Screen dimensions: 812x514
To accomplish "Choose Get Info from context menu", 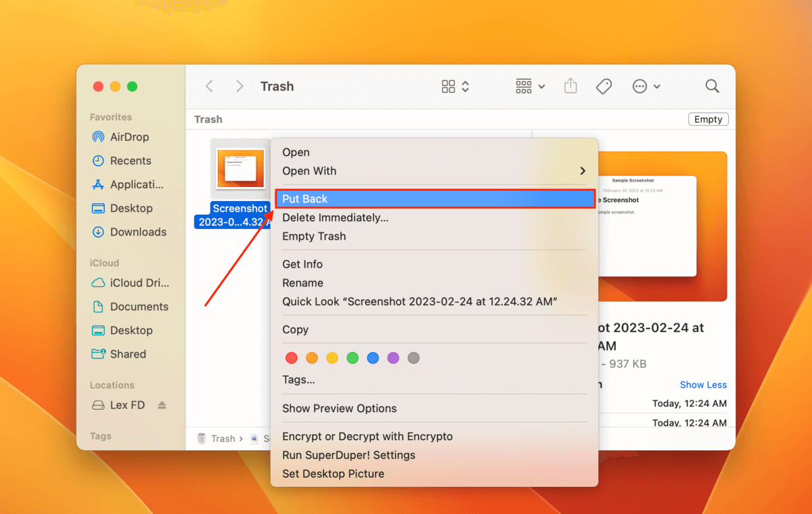I will point(302,264).
